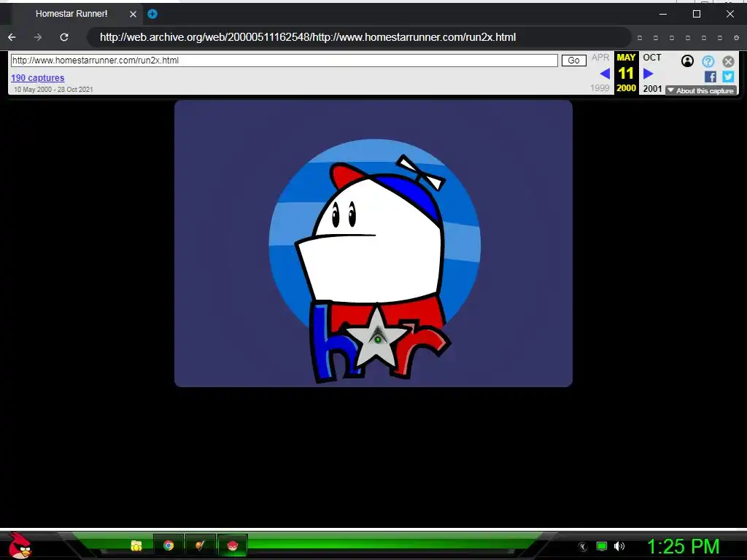Open the paintbrush app in the taskbar
This screenshot has width=747, height=560.
pyautogui.click(x=200, y=545)
